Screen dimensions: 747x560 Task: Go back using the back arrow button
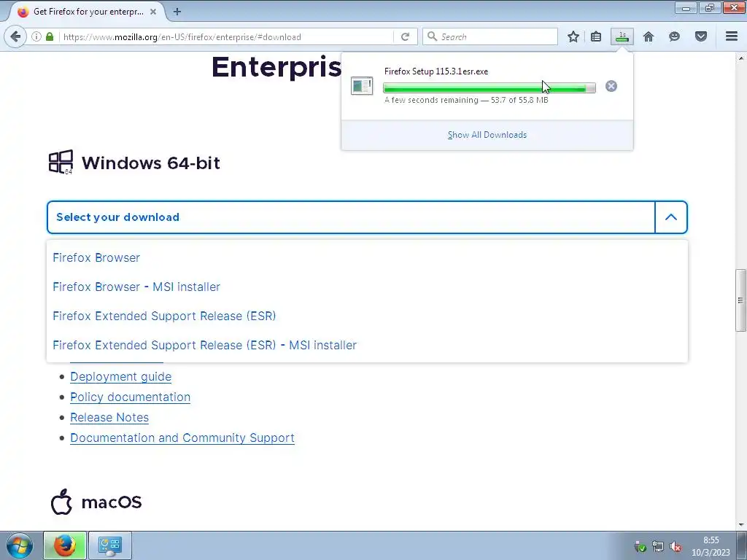(15, 36)
